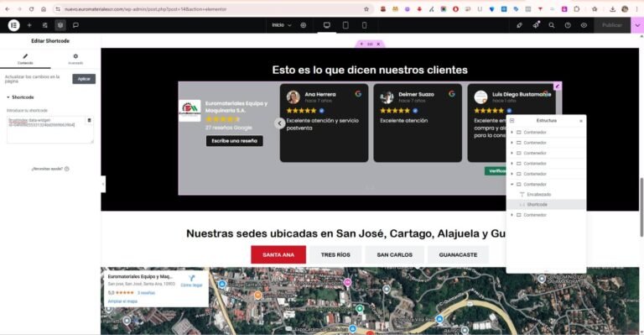Click the Cómo llegar directions icon on map
The width and height of the screenshot is (644, 335).
191,278
